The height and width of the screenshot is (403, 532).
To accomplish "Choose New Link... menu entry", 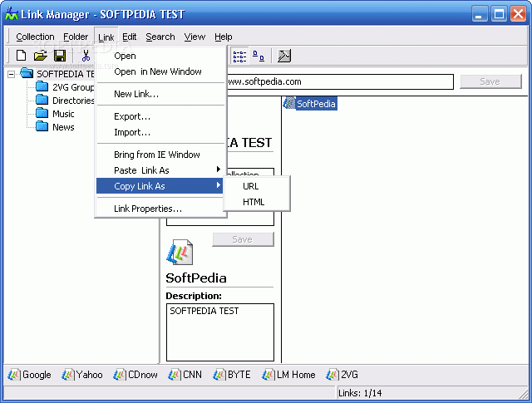I will pyautogui.click(x=160, y=94).
